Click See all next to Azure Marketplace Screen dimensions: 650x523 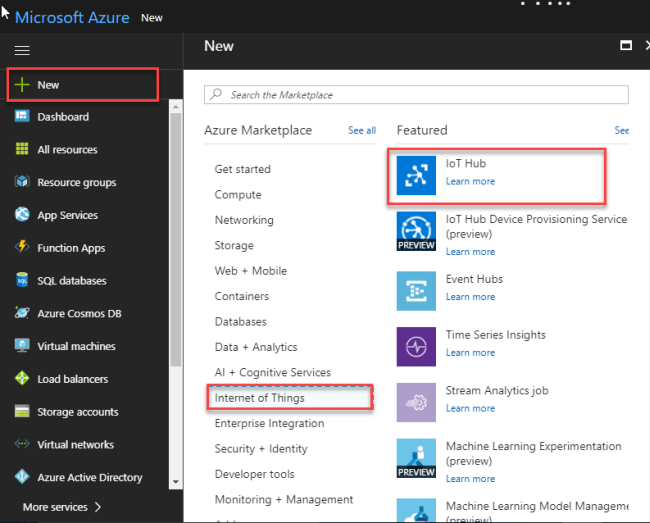point(362,131)
